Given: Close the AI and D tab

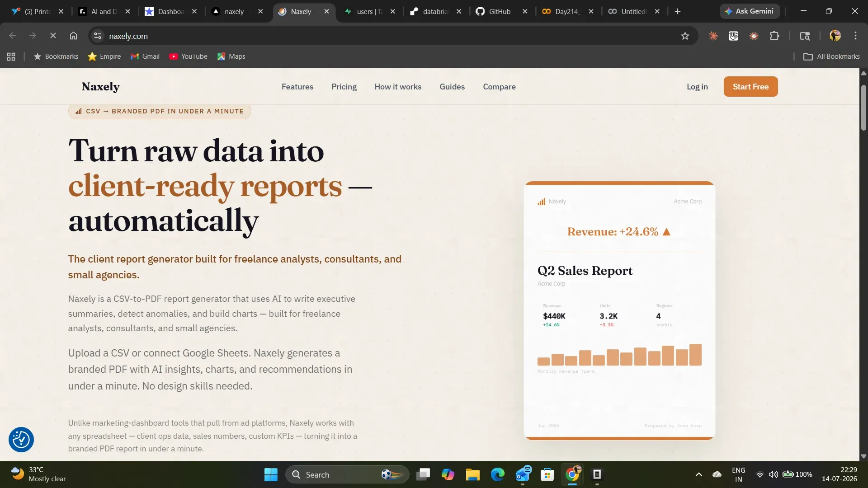Looking at the screenshot, I should [127, 11].
